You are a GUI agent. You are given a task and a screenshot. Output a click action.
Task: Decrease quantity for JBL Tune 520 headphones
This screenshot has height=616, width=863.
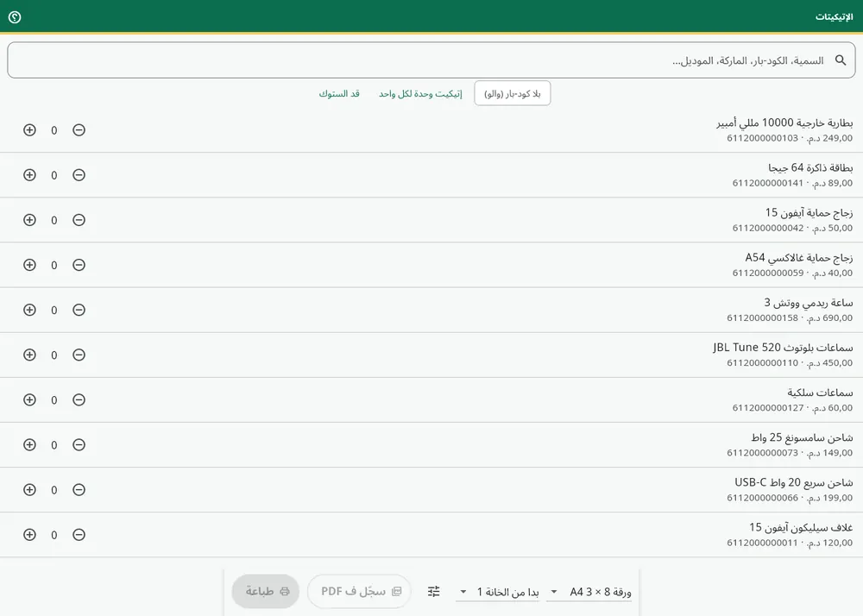coord(79,355)
